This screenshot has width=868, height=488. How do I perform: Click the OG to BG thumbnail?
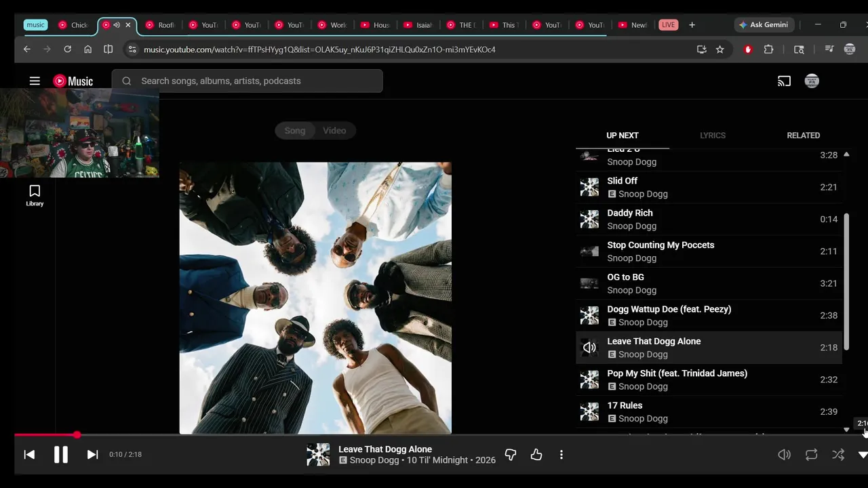click(589, 283)
